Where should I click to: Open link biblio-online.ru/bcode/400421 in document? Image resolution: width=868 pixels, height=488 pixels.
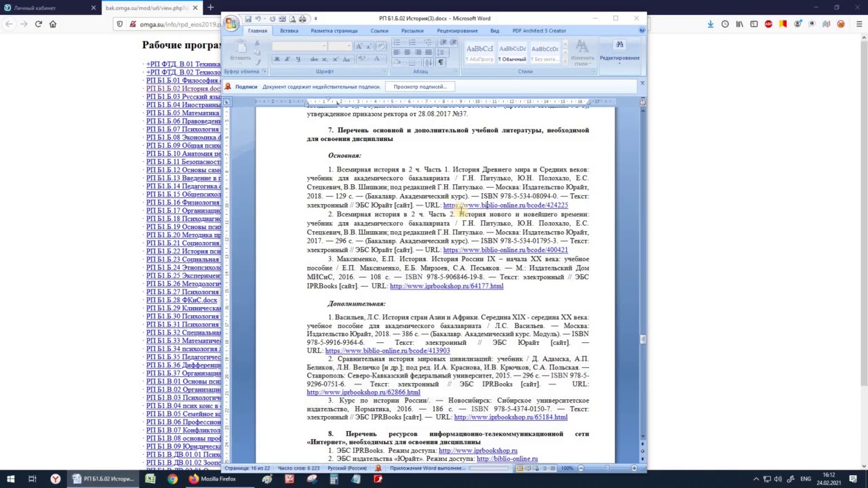(505, 249)
